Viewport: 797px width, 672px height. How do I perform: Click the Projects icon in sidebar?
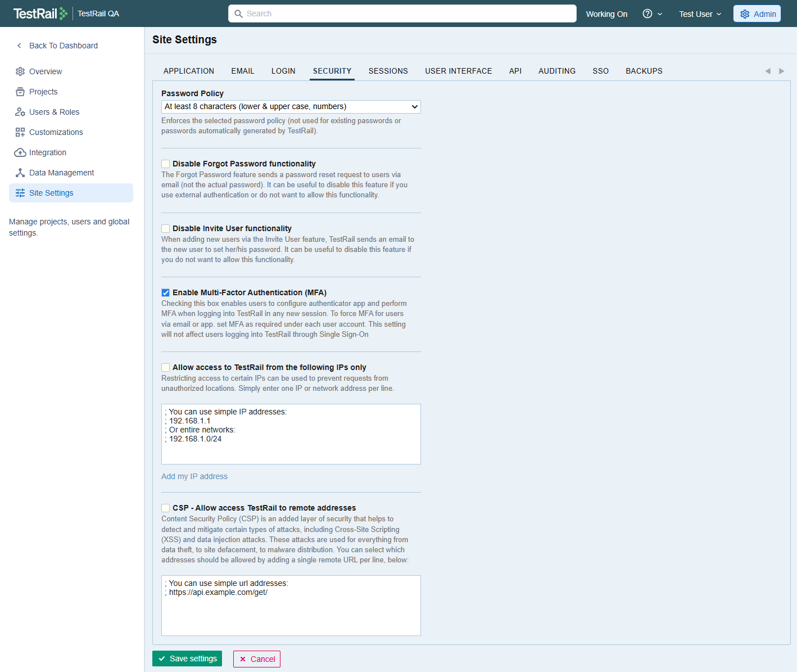[x=20, y=92]
